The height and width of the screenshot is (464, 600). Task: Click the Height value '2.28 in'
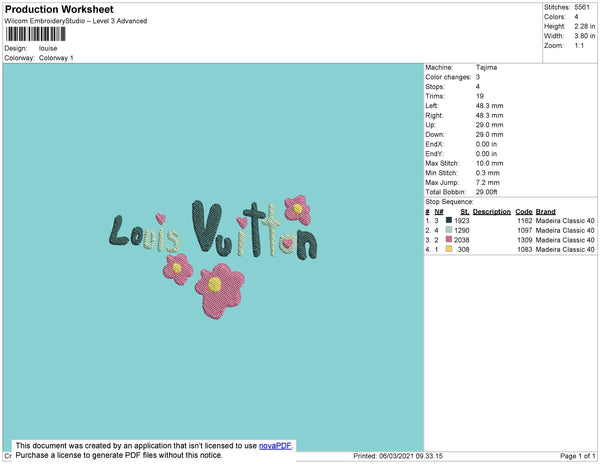[x=585, y=26]
